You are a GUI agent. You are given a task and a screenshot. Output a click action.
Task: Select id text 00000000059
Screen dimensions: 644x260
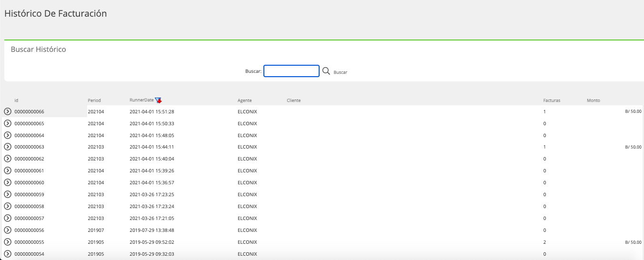[x=29, y=194]
